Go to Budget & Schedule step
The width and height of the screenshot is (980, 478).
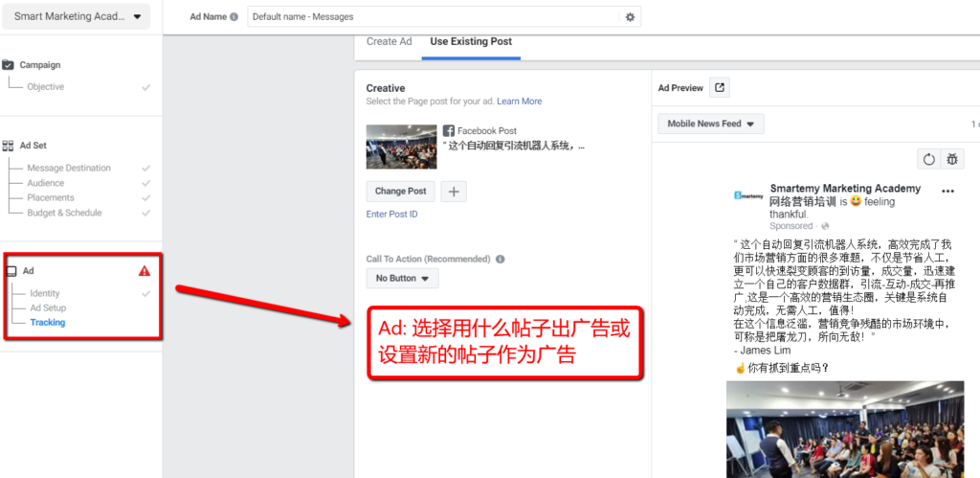[x=64, y=213]
